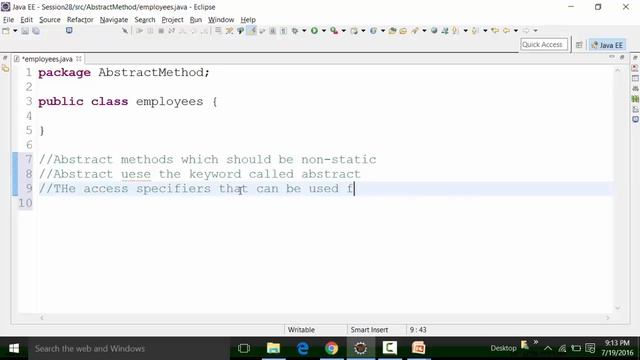Image resolution: width=640 pixels, height=360 pixels.
Task: Open Google Chrome from the taskbar
Action: (x=331, y=348)
